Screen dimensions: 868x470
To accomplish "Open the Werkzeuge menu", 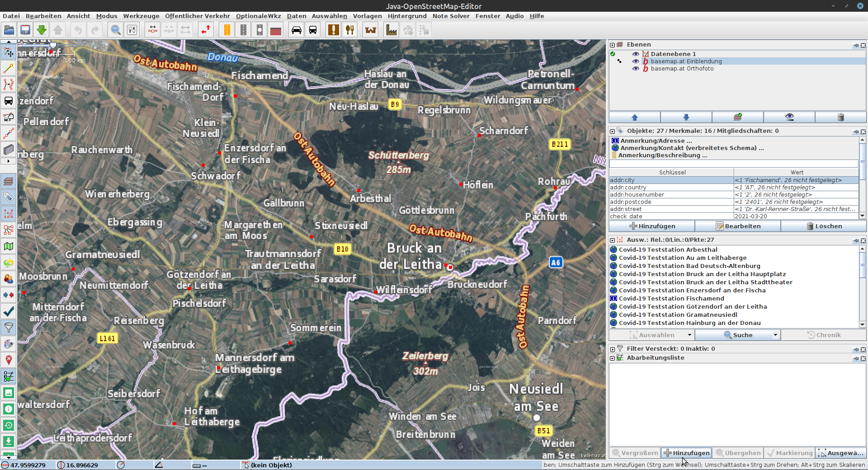I will (141, 16).
